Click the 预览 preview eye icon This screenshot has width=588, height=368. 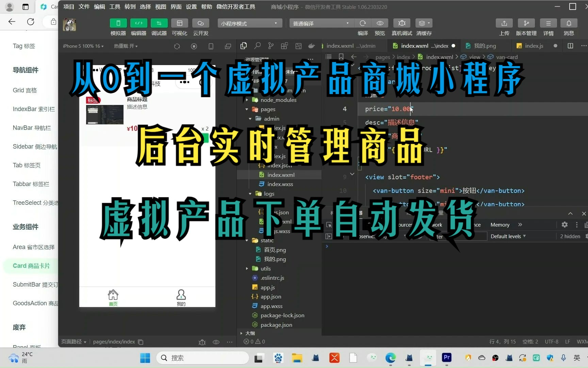tap(380, 23)
